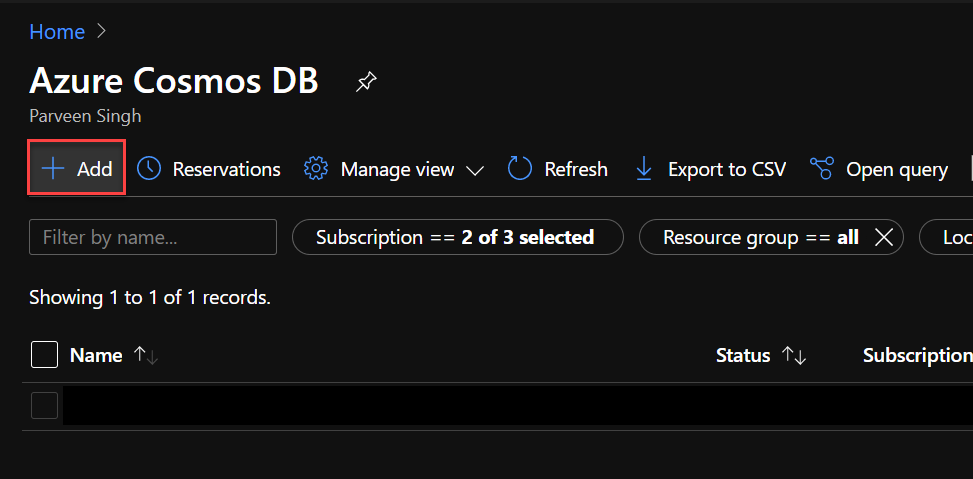973x479 pixels.
Task: Open query via the graph icon
Action: point(822,169)
